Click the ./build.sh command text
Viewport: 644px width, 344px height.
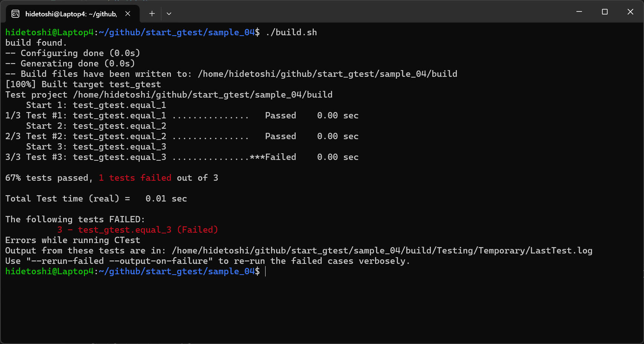coord(291,32)
